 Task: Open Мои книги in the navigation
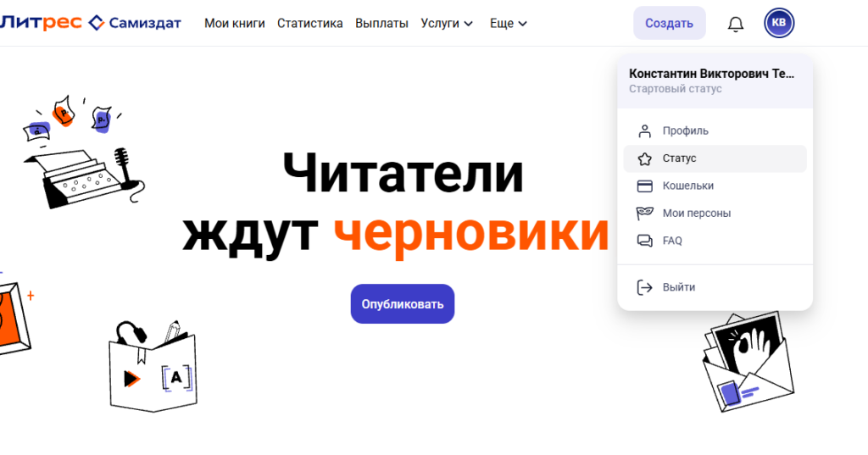[x=234, y=24]
